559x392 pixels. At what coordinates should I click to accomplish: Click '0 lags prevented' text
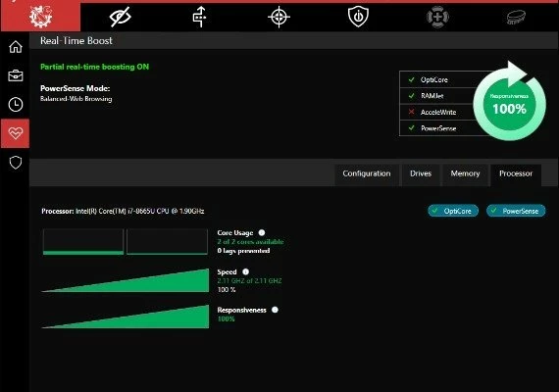click(243, 251)
